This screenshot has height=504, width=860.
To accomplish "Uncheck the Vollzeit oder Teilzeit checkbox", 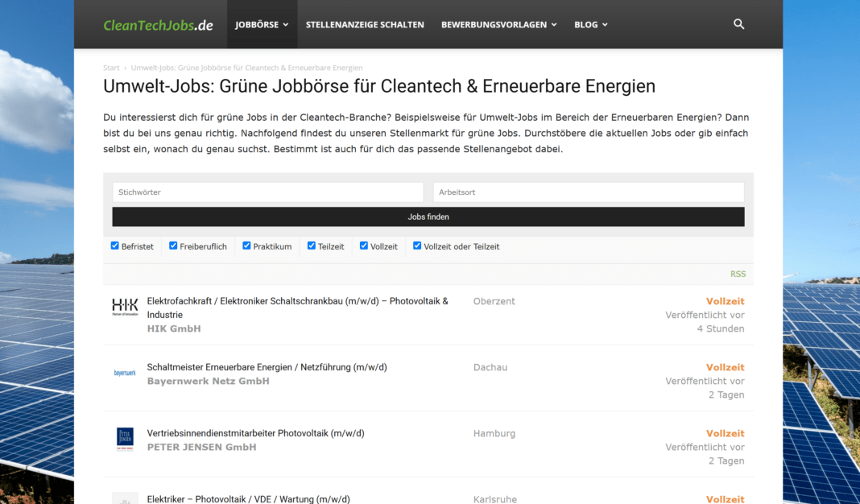I will (417, 246).
